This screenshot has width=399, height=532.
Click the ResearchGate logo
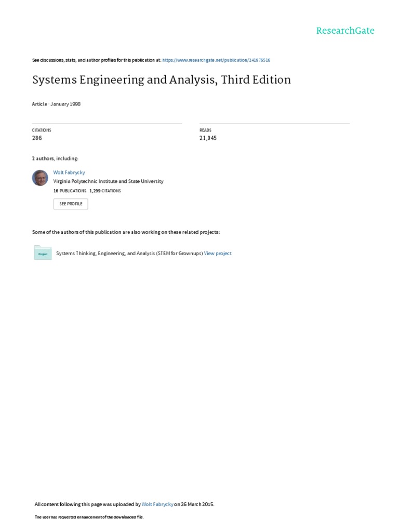click(345, 31)
